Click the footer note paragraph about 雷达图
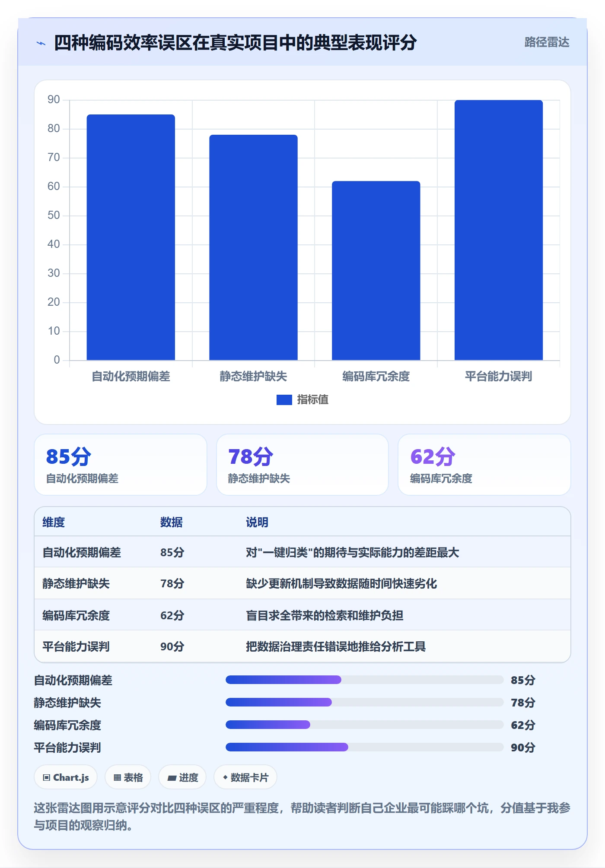Screen dimensions: 605x868 [x=302, y=817]
